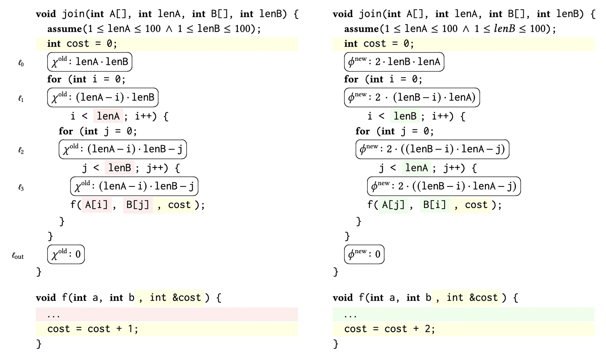
Task: Click the line 'cost = cost + 1;'
Action: pyautogui.click(x=93, y=329)
